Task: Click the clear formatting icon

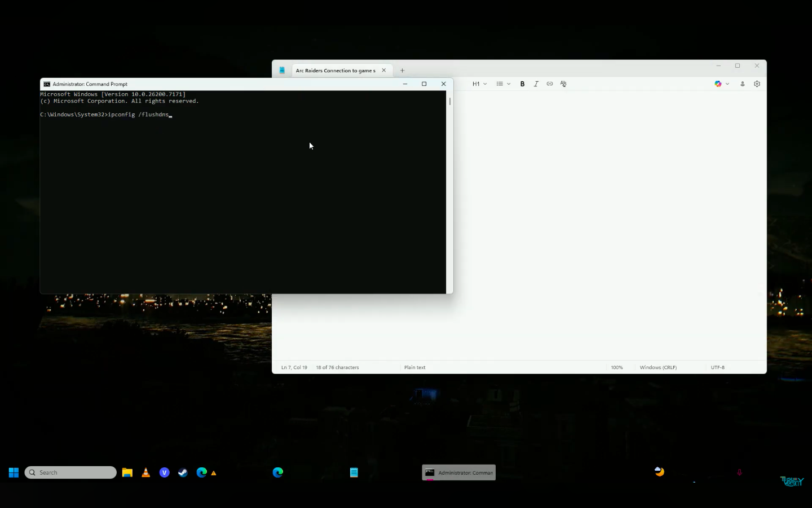Action: 563,84
